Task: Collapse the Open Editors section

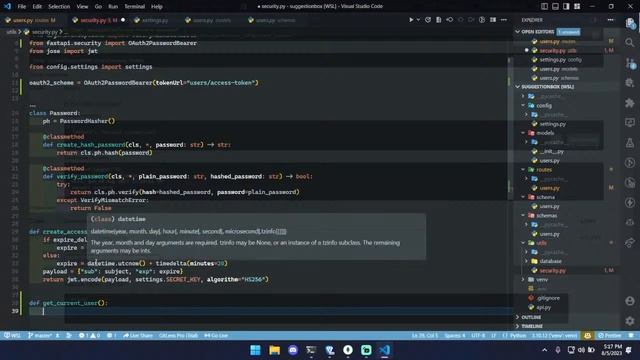Action: pyautogui.click(x=518, y=32)
